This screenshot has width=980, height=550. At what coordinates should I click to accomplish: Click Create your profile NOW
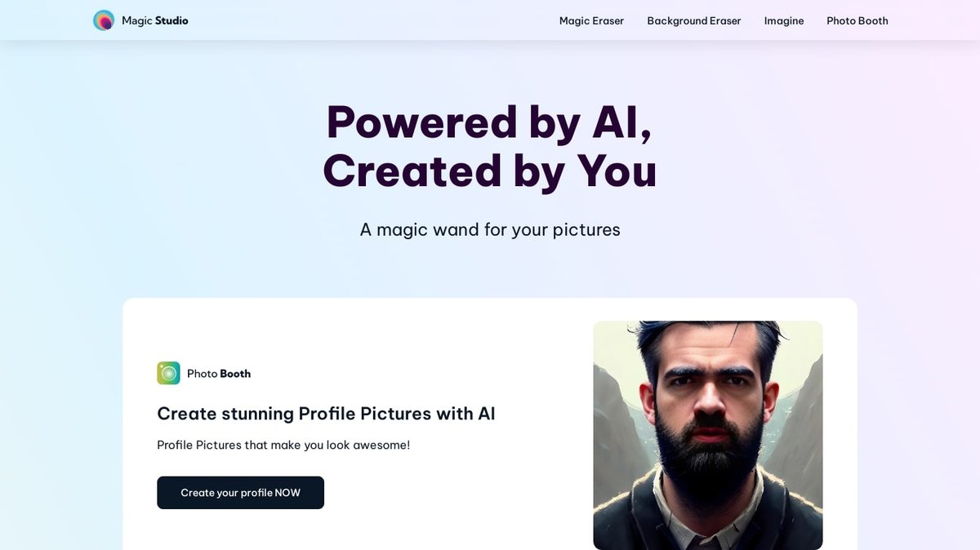tap(240, 492)
